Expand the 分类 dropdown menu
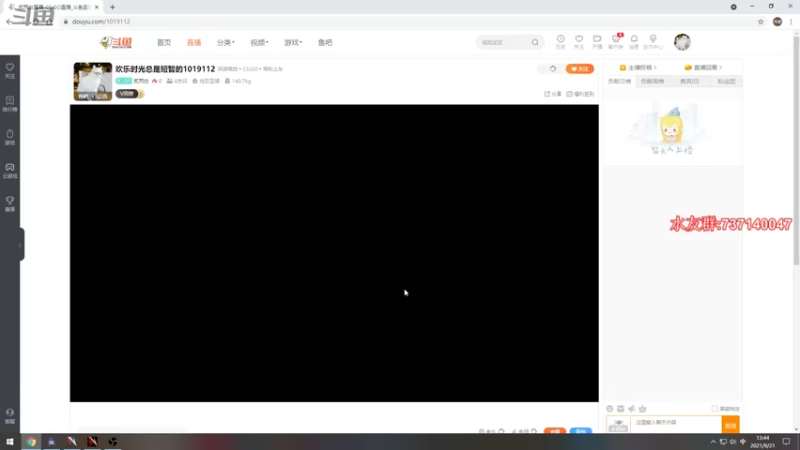 [x=226, y=42]
